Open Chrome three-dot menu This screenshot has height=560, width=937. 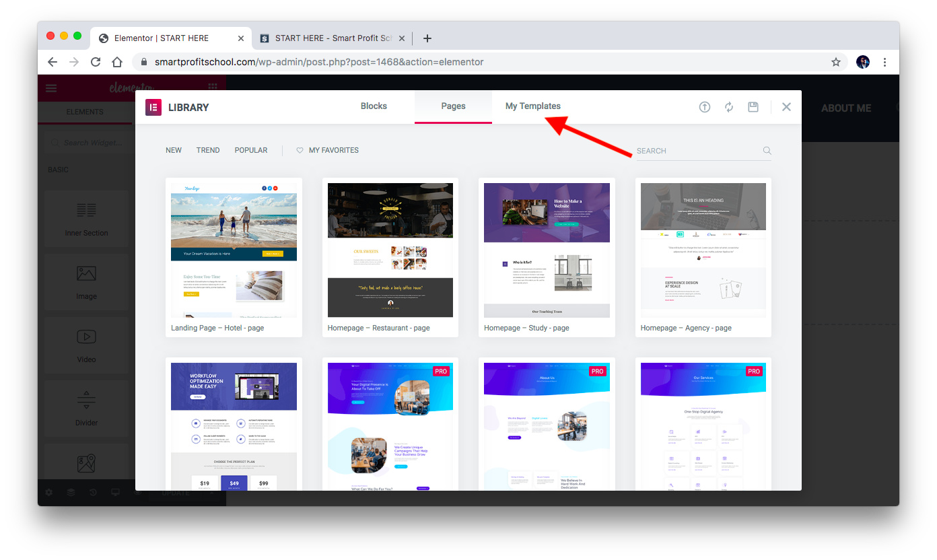tap(885, 62)
